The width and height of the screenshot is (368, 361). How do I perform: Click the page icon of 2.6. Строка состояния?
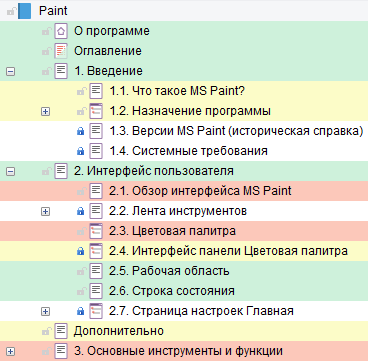96,291
